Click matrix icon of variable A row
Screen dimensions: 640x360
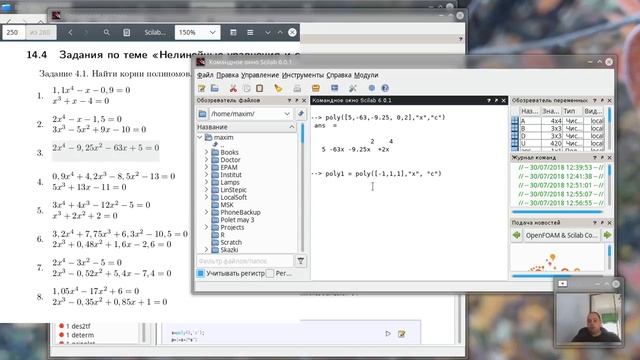[515, 121]
